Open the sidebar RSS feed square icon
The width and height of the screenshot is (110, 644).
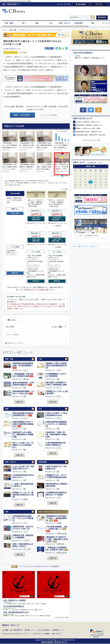(x=98, y=110)
